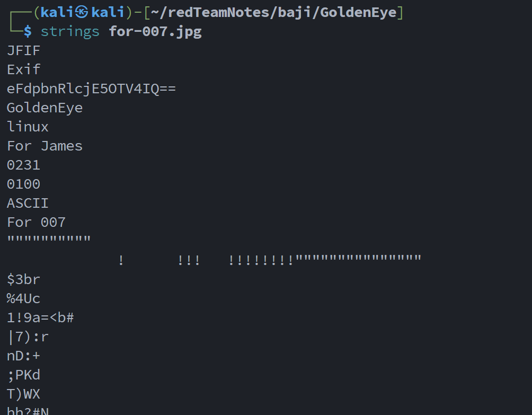
Task: Click the dollar sign shell prompt
Action: pos(28,31)
